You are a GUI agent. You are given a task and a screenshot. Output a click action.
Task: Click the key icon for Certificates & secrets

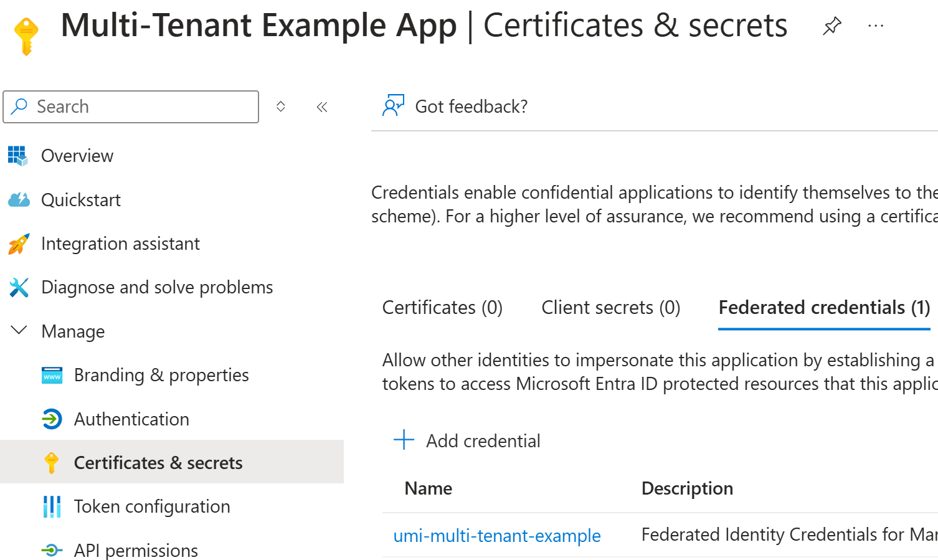click(x=52, y=463)
